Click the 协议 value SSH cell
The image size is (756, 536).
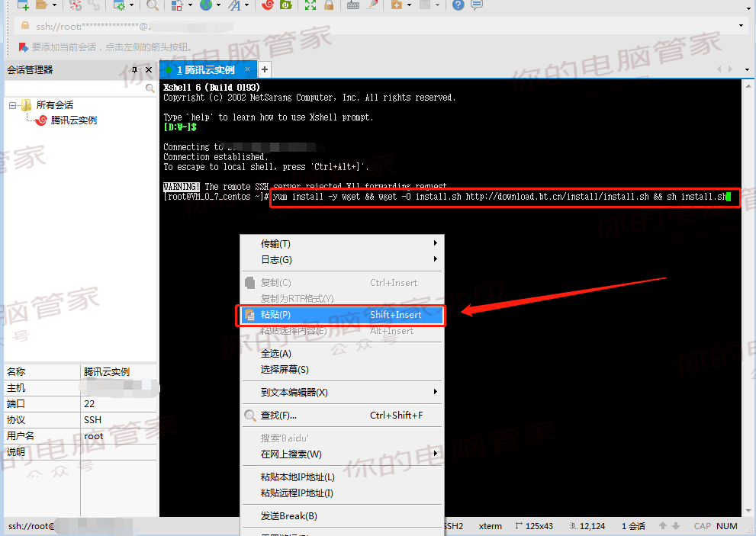pos(118,420)
